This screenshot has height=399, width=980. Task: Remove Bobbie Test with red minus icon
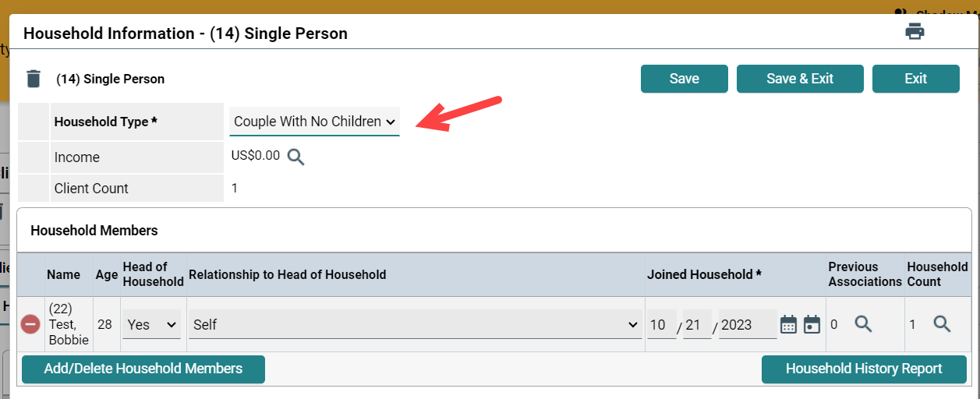[x=30, y=324]
